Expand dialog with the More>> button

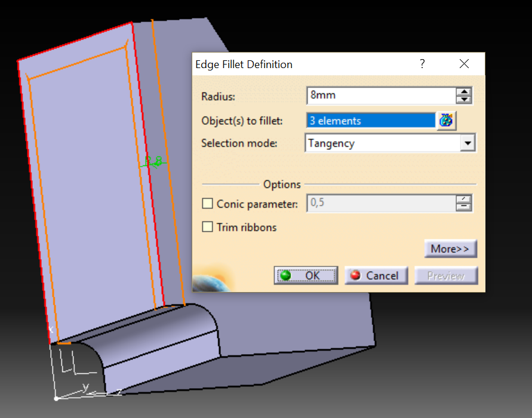pyautogui.click(x=450, y=248)
